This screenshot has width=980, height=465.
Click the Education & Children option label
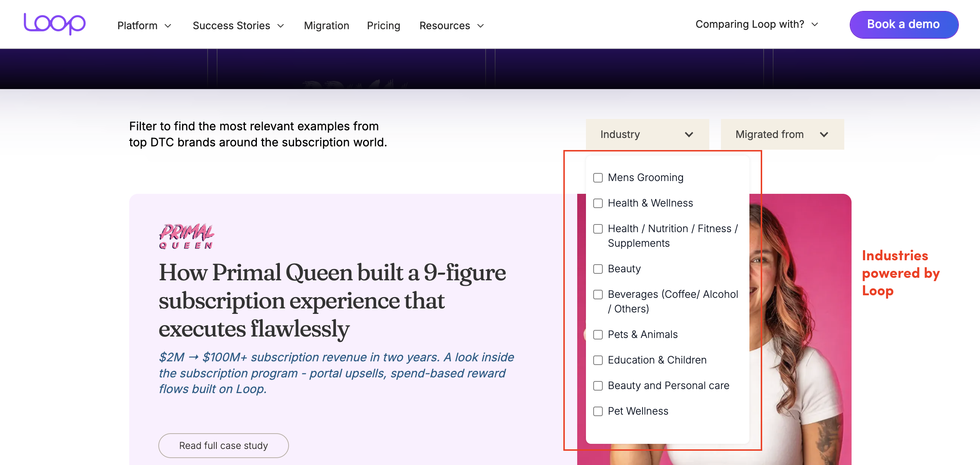657,360
